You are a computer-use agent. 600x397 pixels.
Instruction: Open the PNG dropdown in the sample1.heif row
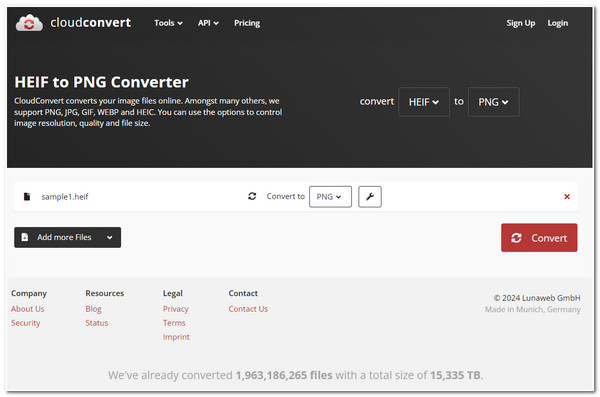pyautogui.click(x=330, y=196)
